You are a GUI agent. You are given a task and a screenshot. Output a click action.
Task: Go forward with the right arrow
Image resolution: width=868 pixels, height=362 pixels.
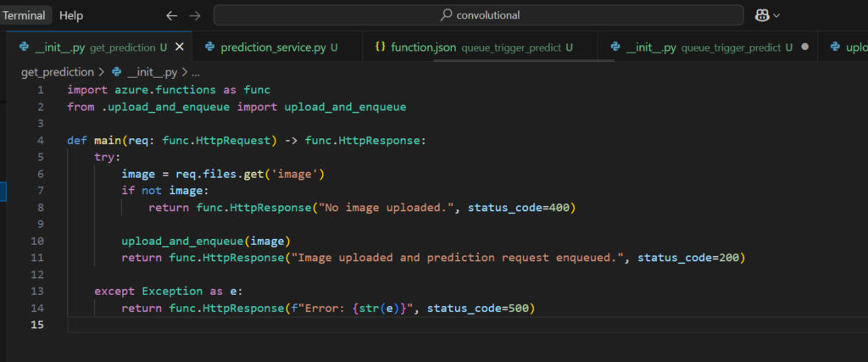pos(195,15)
